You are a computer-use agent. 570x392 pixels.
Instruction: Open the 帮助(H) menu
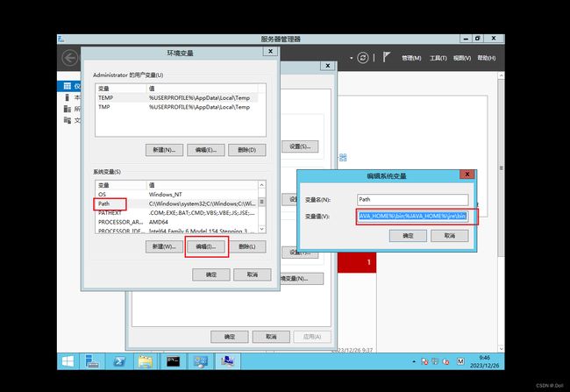(x=487, y=58)
